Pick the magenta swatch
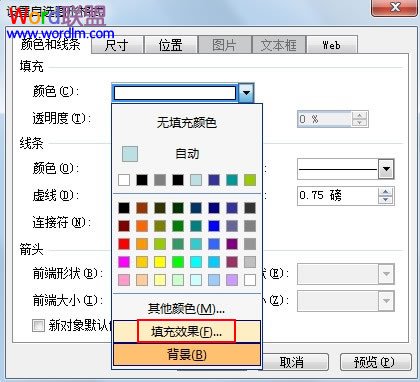This screenshot has width=420, height=382. coord(124,262)
